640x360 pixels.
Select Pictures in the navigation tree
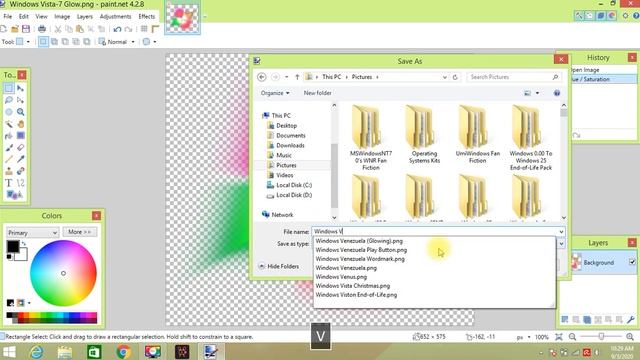(x=286, y=165)
